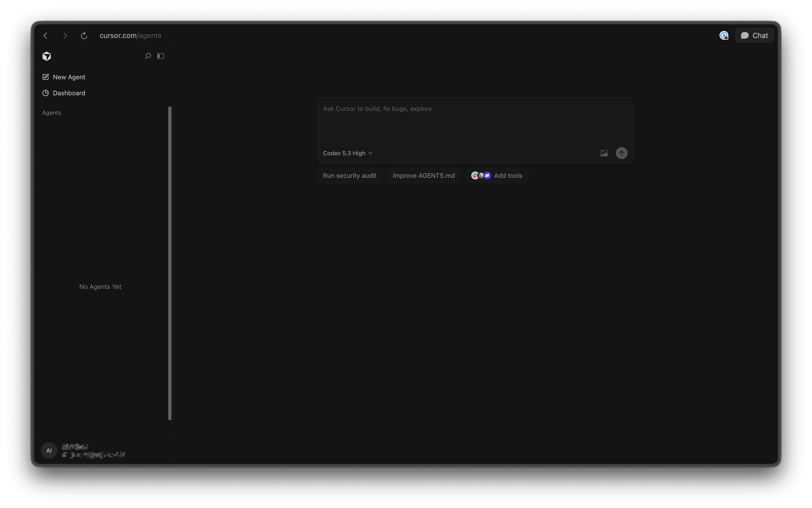Toggle the sidebar panel collapse icon
812x508 pixels.
tap(161, 56)
